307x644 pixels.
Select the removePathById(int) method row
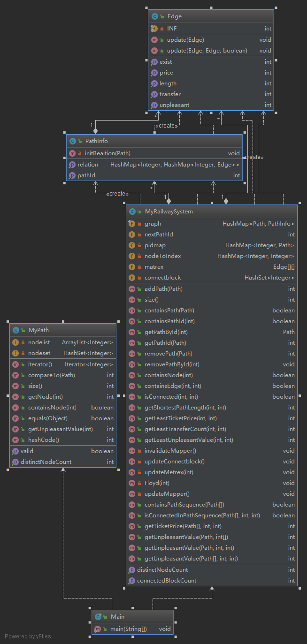click(212, 364)
